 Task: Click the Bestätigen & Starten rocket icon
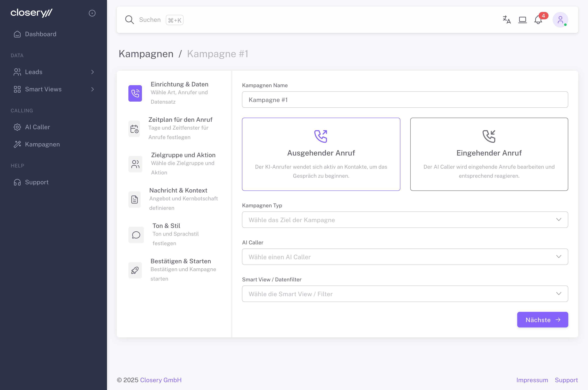pos(135,270)
